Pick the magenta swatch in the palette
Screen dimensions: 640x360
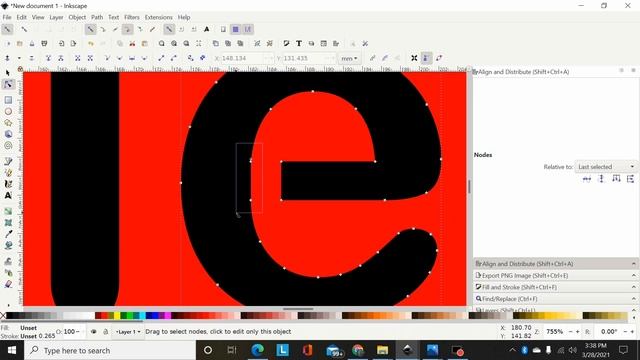point(168,316)
